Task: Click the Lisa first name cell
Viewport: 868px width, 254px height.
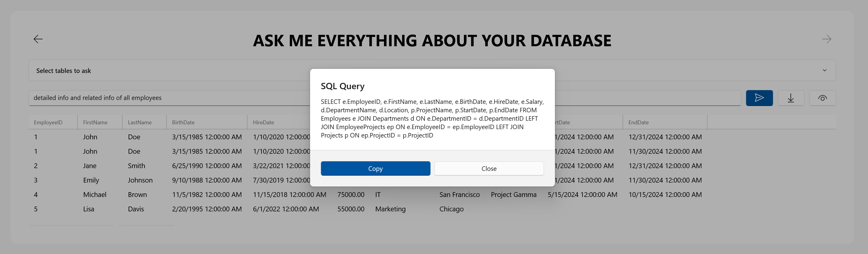Action: tap(89, 209)
